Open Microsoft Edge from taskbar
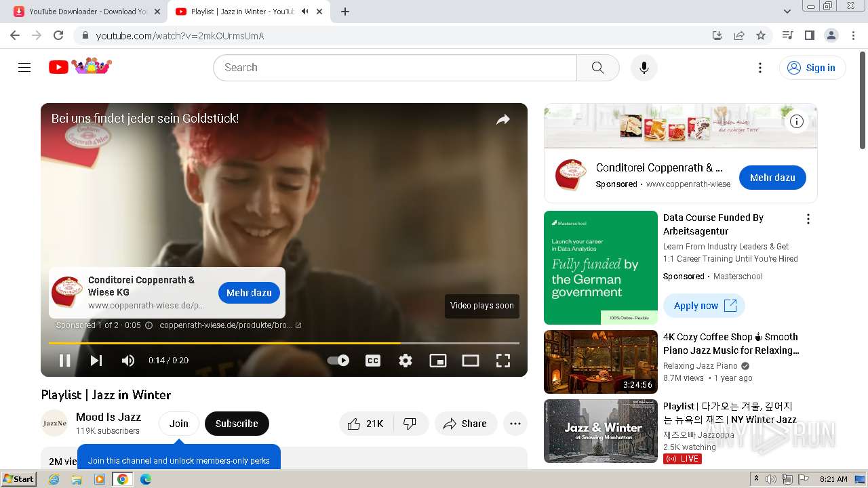The width and height of the screenshot is (868, 488). 145,479
